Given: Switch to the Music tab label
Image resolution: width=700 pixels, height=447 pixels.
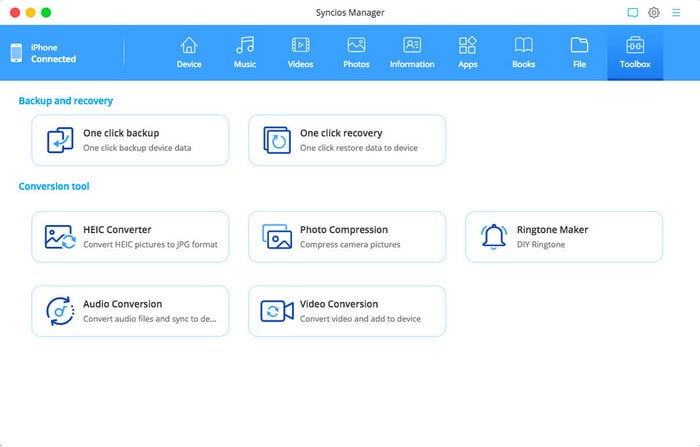Looking at the screenshot, I should point(245,64).
